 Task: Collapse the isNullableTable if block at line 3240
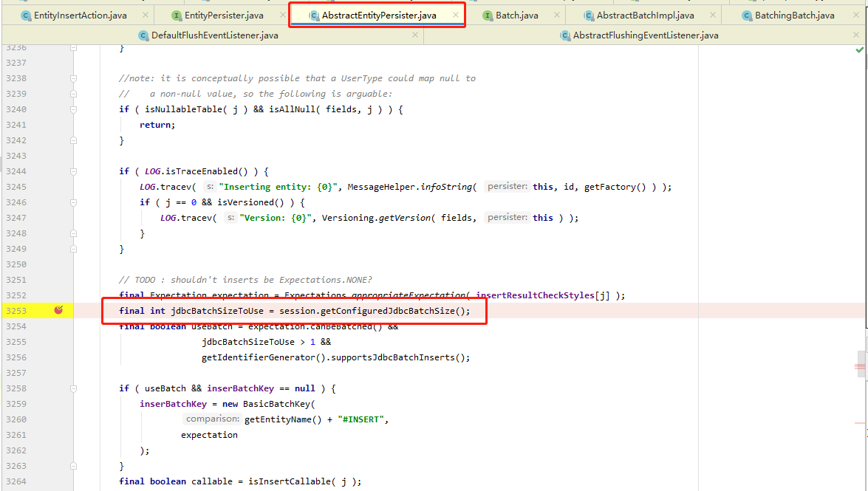74,109
